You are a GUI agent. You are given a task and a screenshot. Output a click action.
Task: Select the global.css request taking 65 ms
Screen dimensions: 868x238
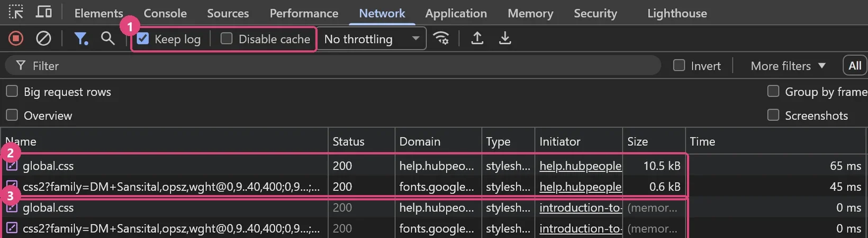coord(48,166)
